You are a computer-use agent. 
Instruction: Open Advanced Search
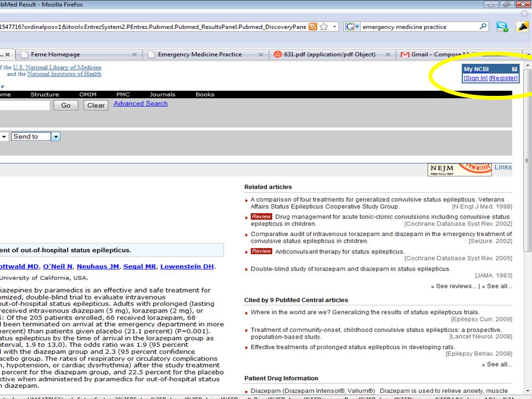pos(140,104)
